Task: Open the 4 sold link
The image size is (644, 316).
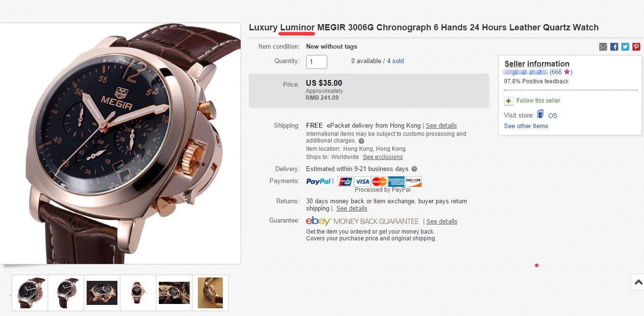Action: [x=395, y=61]
